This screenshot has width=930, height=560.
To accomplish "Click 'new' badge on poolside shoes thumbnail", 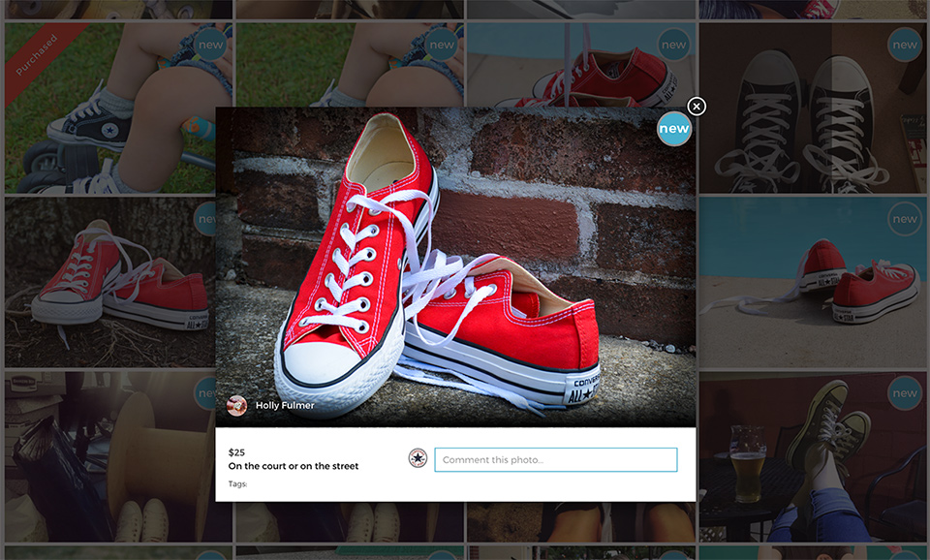I will pos(905,219).
